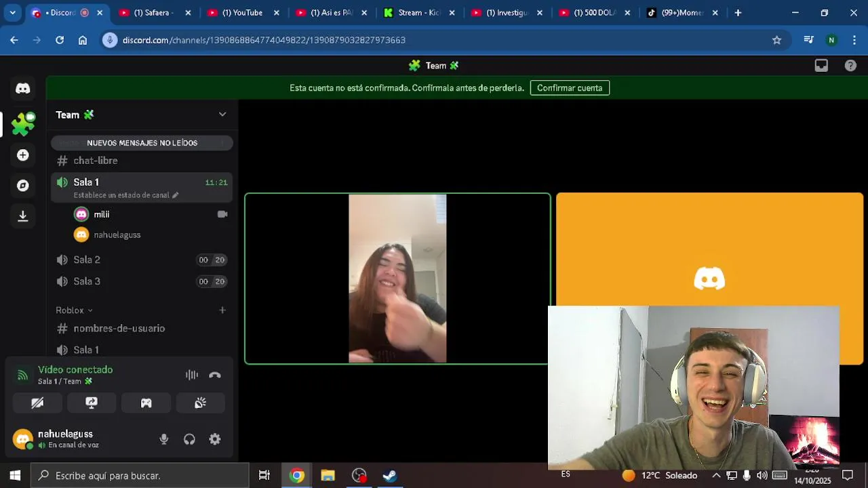
Task: Create a channel in Roblox category
Action: [222, 310]
